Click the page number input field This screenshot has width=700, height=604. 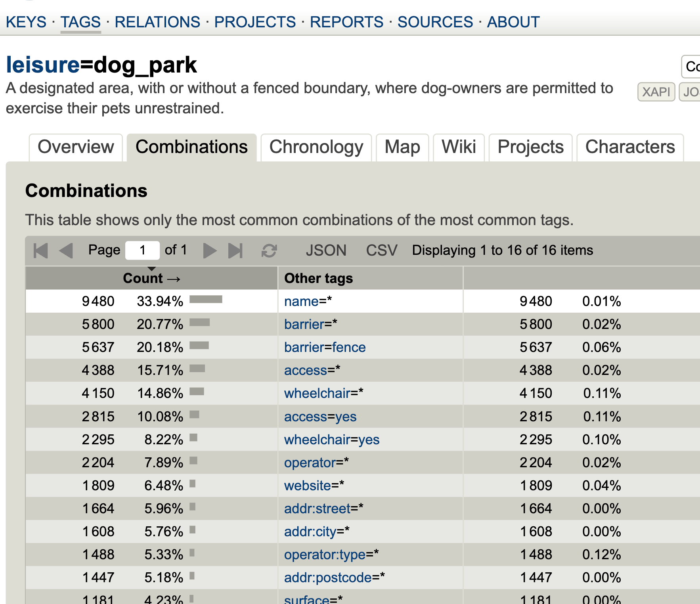coord(142,250)
